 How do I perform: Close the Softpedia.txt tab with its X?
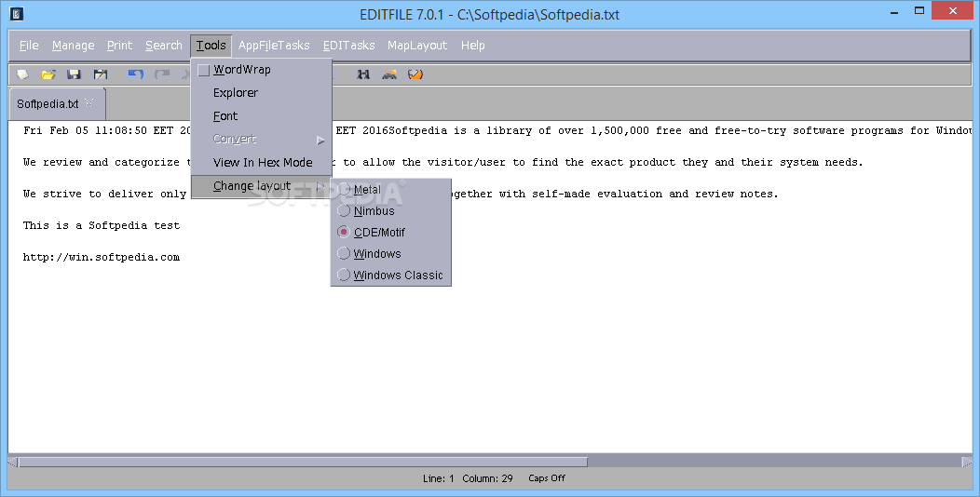tap(89, 103)
